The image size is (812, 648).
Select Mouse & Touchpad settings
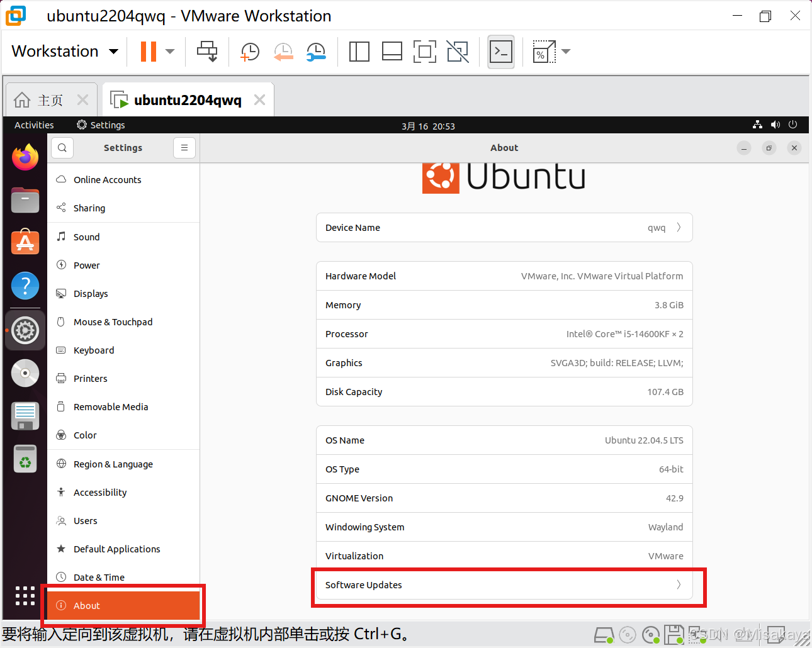[123, 322]
